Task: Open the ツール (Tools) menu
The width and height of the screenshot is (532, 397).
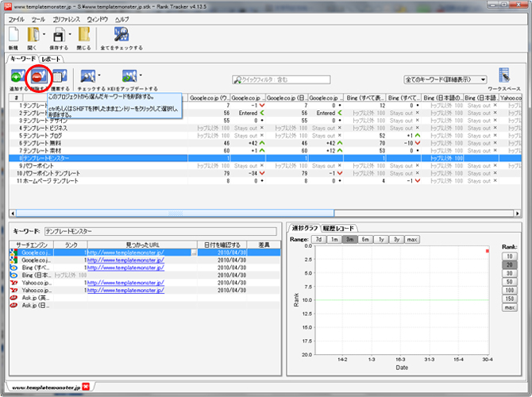Action: pos(38,19)
